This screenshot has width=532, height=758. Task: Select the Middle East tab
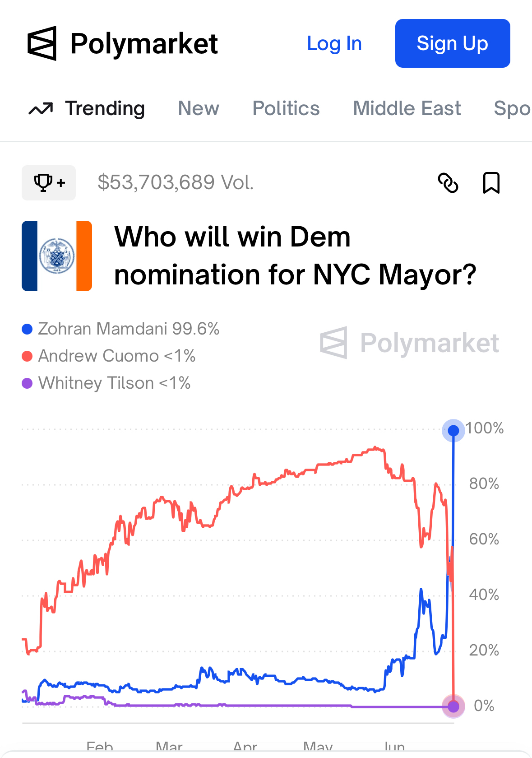[x=407, y=109]
